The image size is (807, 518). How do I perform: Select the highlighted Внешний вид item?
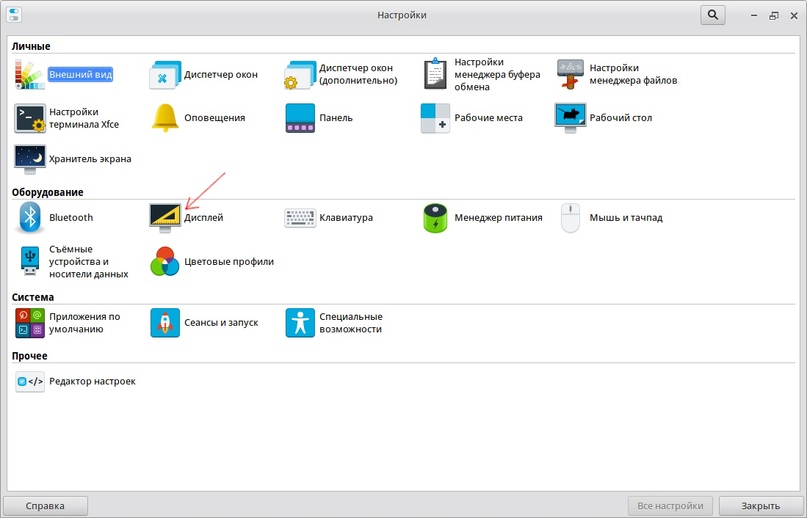tap(30, 75)
